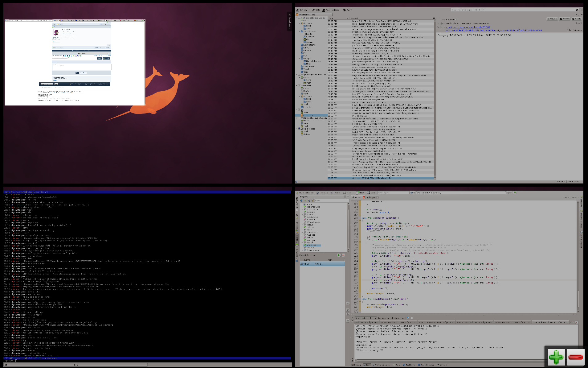Image resolution: width=588 pixels, height=368 pixels.
Task: Collapse the Receipts folder in Thunderbird
Action: (x=300, y=58)
